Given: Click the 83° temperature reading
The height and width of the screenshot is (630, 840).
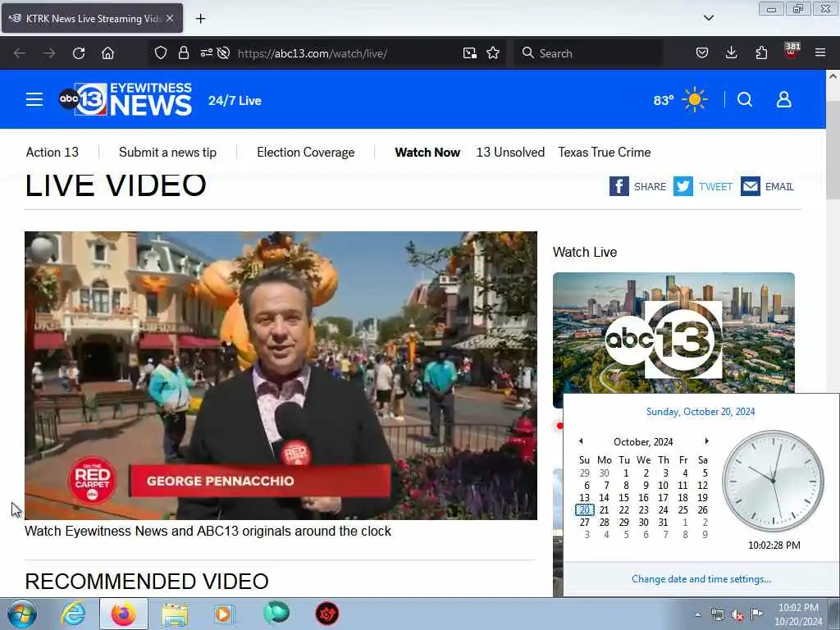Looking at the screenshot, I should click(x=663, y=100).
